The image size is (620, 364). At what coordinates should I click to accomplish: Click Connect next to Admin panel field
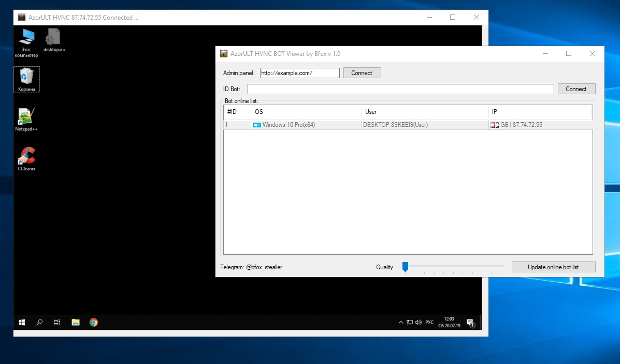(362, 73)
